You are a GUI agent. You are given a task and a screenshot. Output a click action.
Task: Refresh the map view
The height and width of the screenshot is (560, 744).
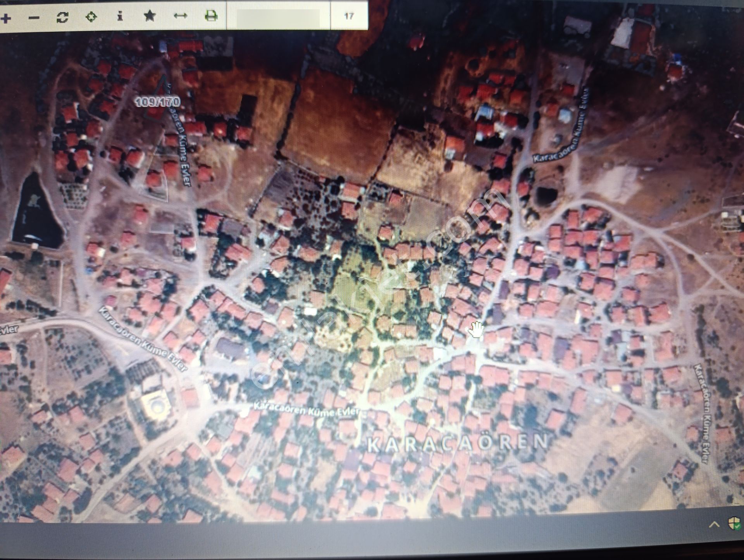pyautogui.click(x=62, y=17)
